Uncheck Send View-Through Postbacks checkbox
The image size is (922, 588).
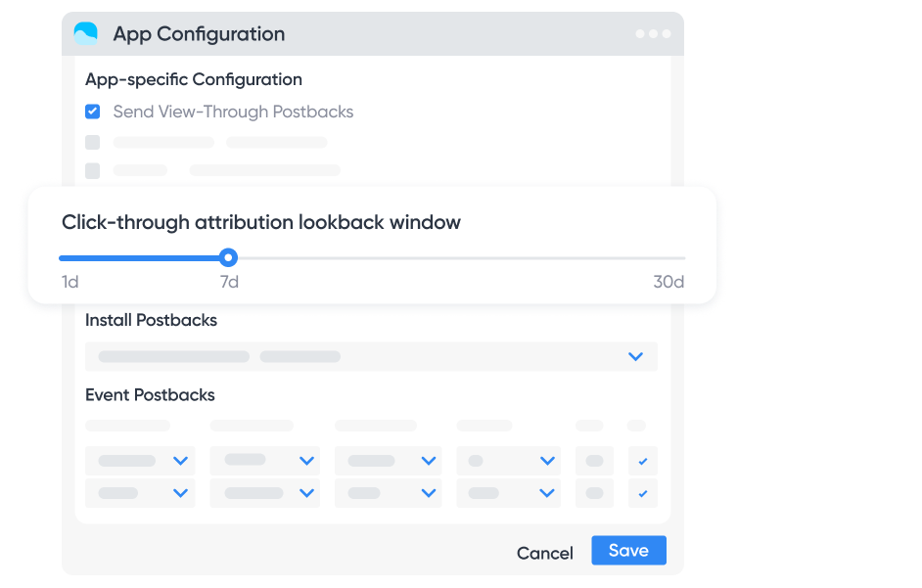92,112
